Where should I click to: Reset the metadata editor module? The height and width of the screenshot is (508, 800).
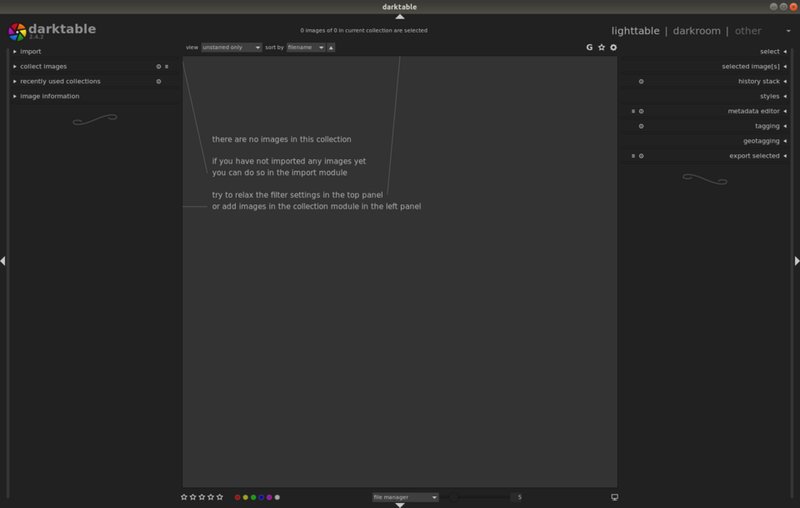641,111
